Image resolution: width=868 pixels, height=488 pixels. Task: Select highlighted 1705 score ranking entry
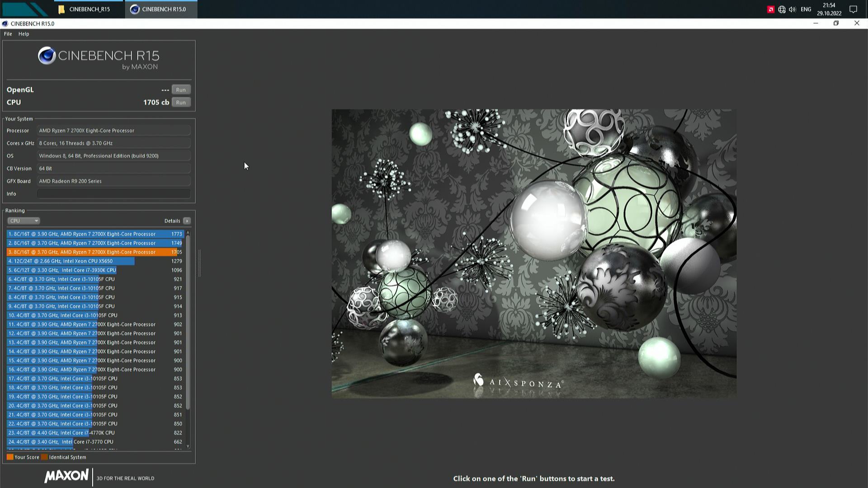(x=90, y=252)
